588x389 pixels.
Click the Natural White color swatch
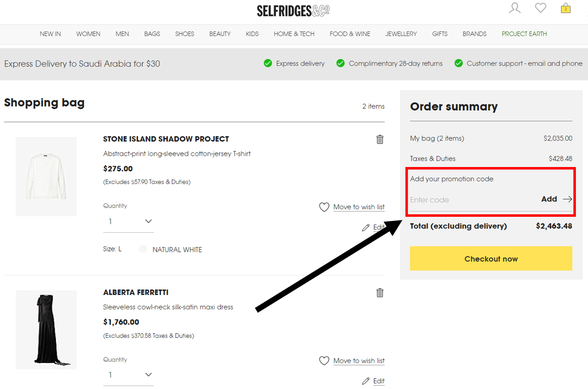[142, 249]
